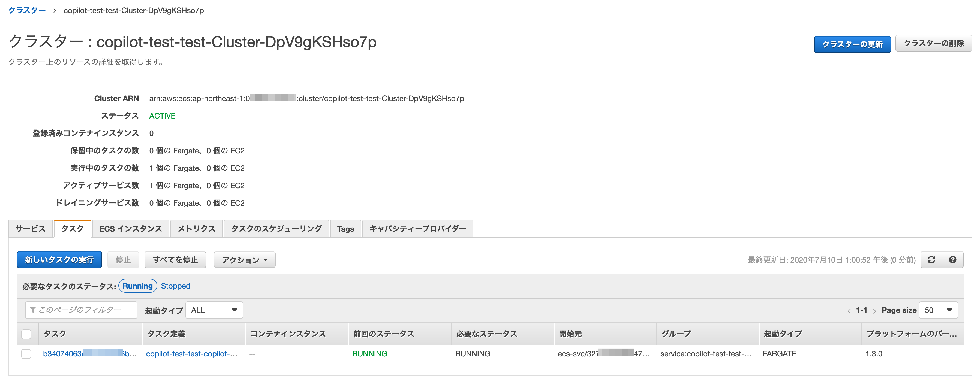This screenshot has height=382, width=980.
Task: Show Stopped tasks filter
Action: [175, 286]
